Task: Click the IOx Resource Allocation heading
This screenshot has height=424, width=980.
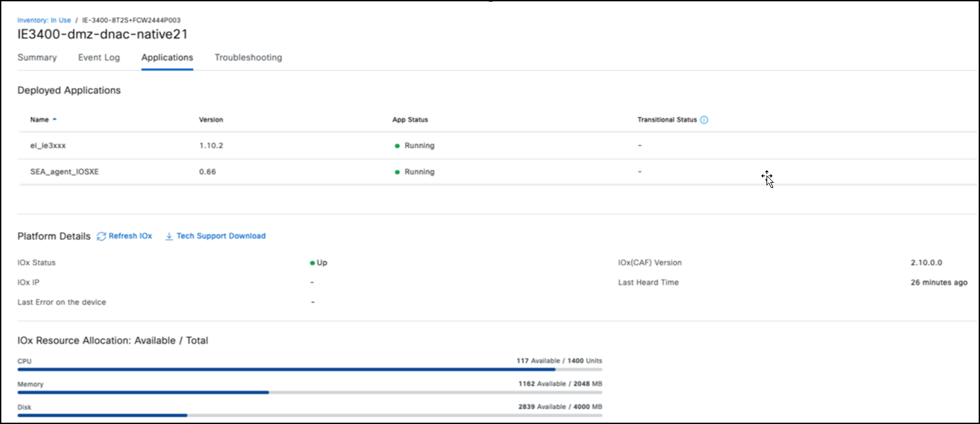Action: pos(113,341)
